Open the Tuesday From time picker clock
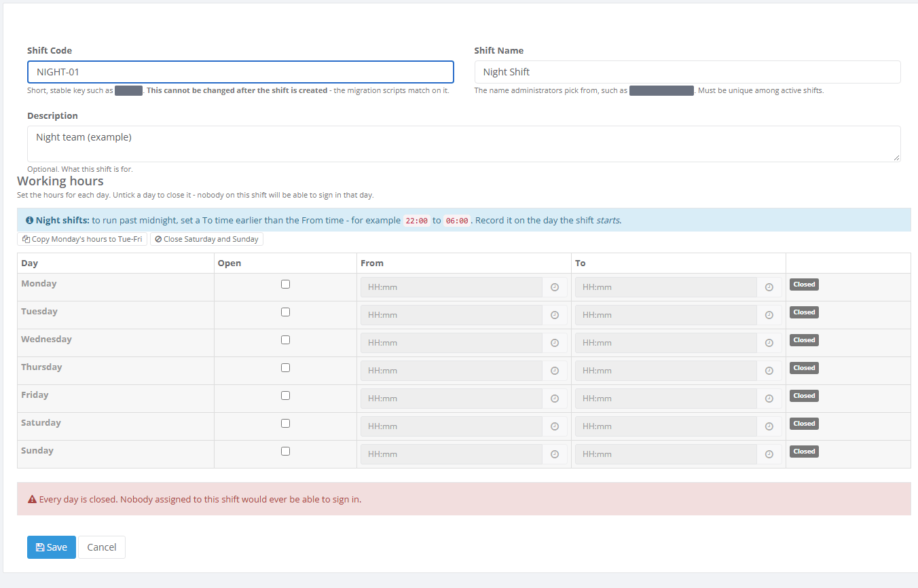The height and width of the screenshot is (588, 918). click(x=555, y=315)
